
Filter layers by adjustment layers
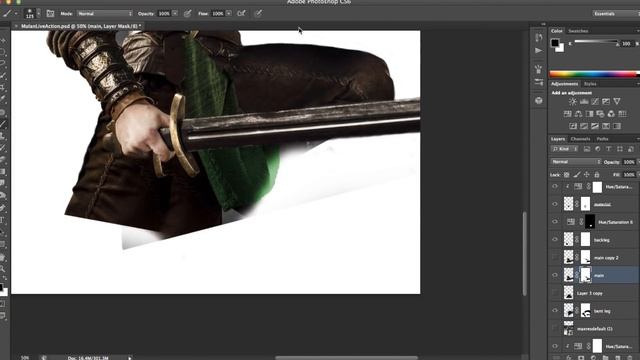coord(598,149)
